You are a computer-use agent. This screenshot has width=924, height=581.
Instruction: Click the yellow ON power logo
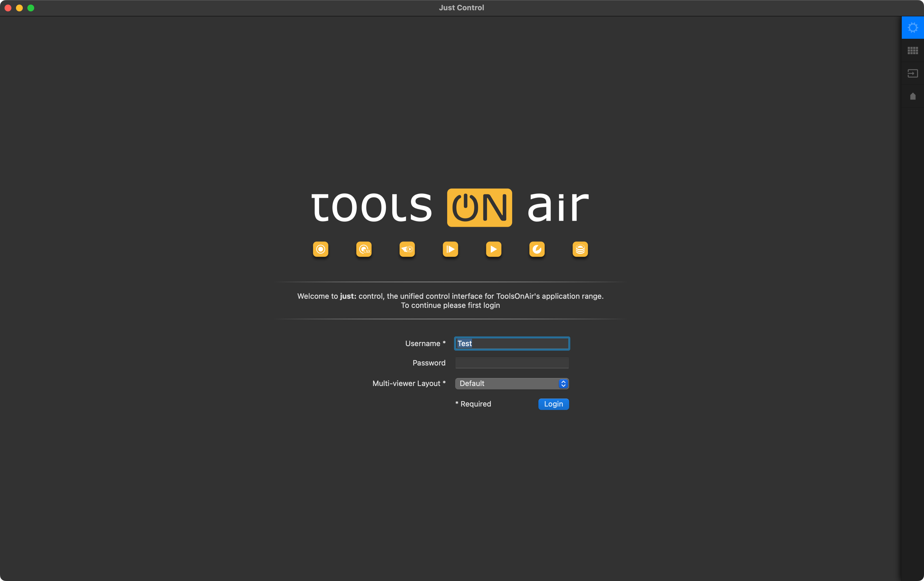pos(479,208)
